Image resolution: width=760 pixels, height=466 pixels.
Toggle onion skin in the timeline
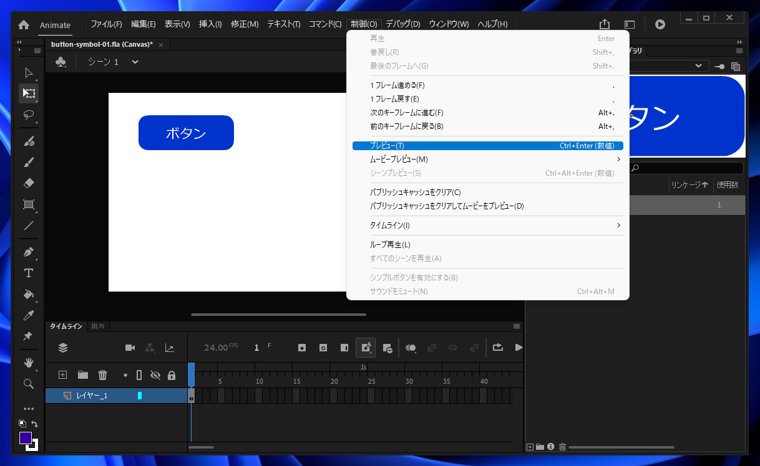click(411, 348)
